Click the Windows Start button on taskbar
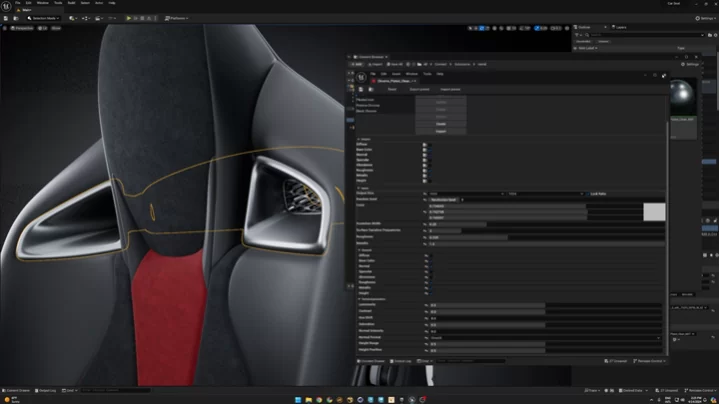 (298, 400)
